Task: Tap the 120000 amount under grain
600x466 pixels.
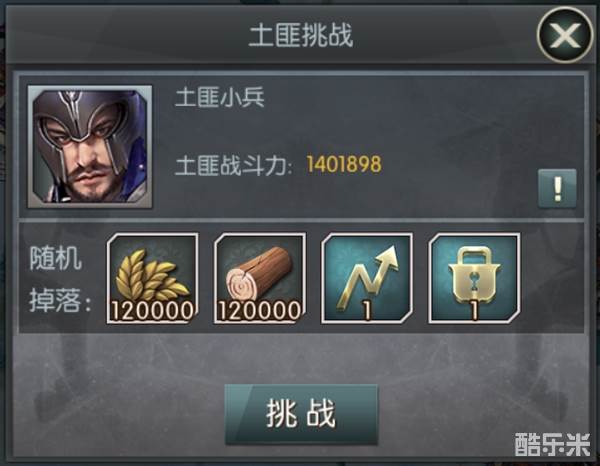Action: (x=152, y=310)
